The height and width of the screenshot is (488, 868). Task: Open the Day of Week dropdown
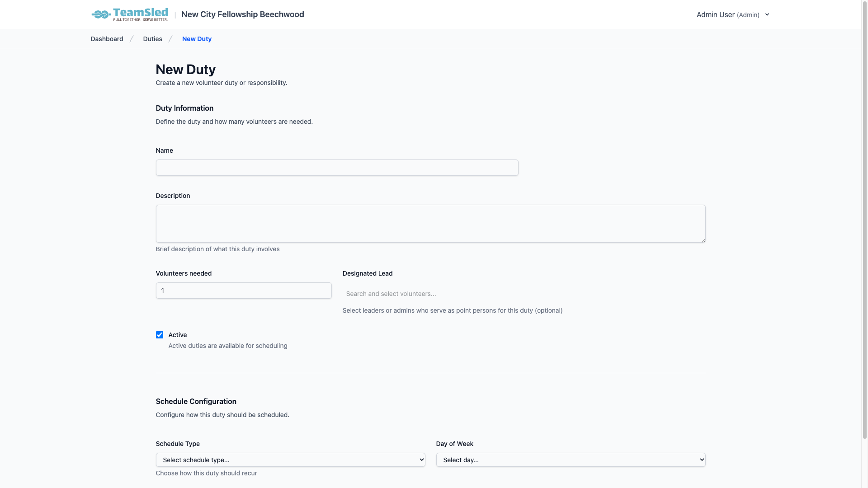[x=571, y=460]
